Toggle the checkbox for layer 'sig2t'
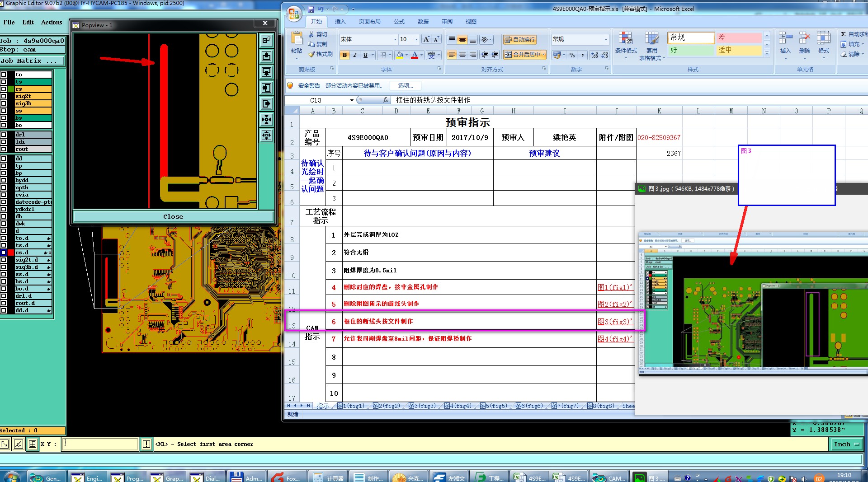Image resolution: width=868 pixels, height=482 pixels. [4, 96]
